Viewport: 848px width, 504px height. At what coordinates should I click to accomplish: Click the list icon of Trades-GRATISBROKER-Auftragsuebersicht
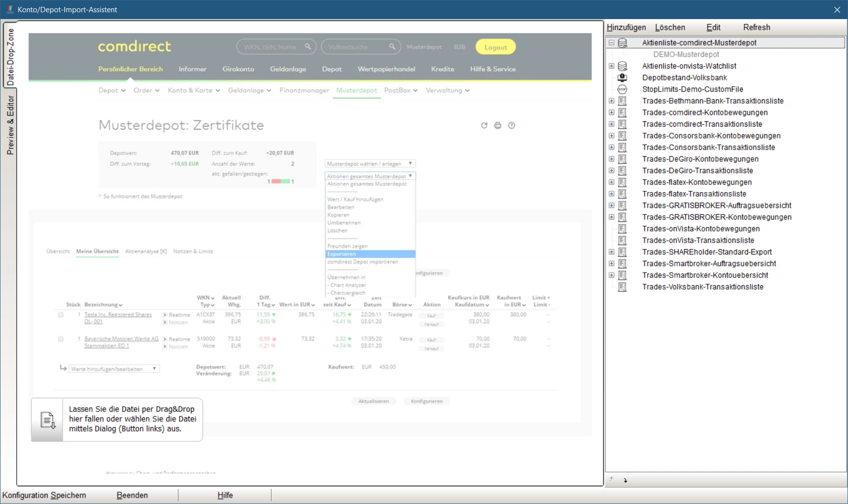point(622,206)
